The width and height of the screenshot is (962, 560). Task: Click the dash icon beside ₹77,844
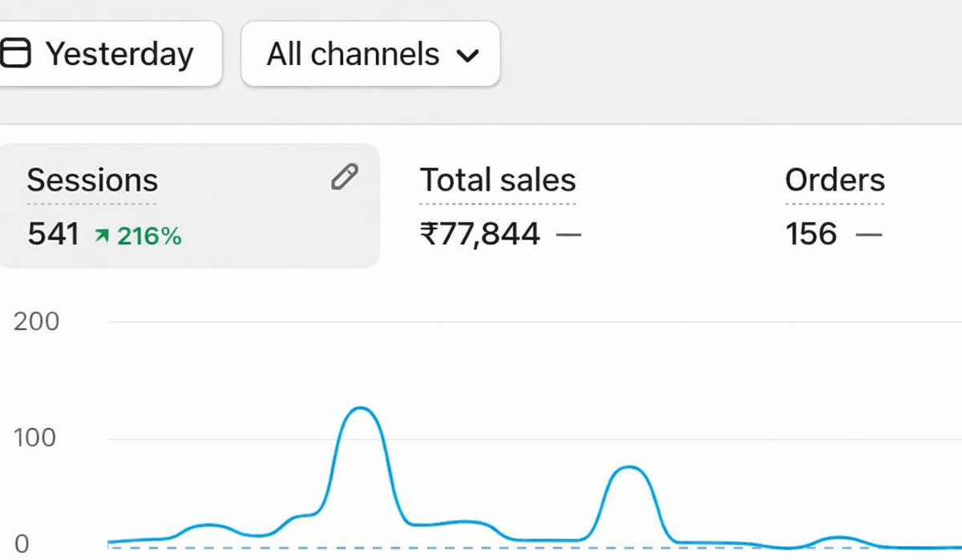tap(568, 235)
